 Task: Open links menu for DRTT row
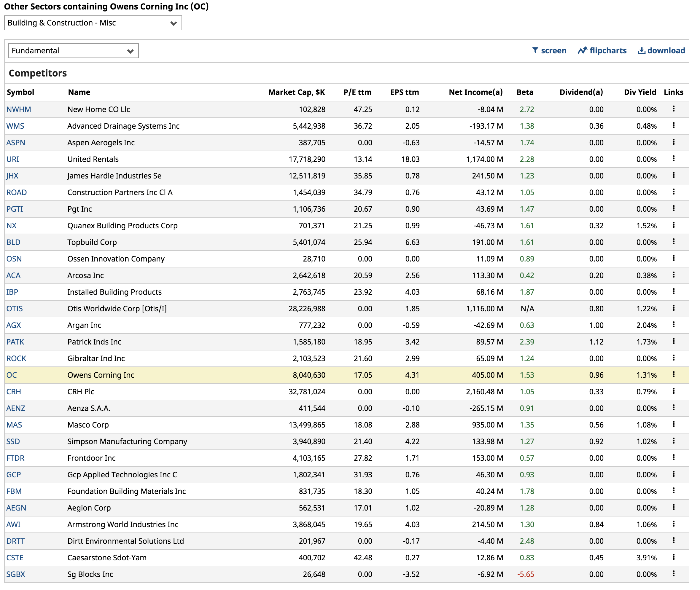[x=673, y=540]
